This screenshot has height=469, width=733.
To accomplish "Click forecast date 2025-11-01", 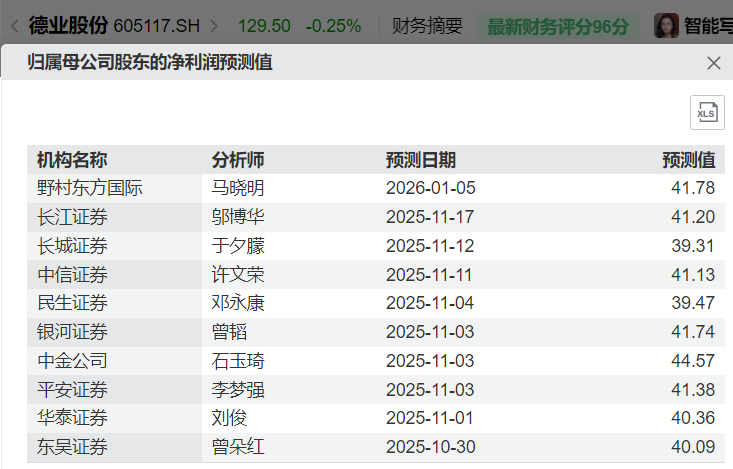I will (429, 418).
